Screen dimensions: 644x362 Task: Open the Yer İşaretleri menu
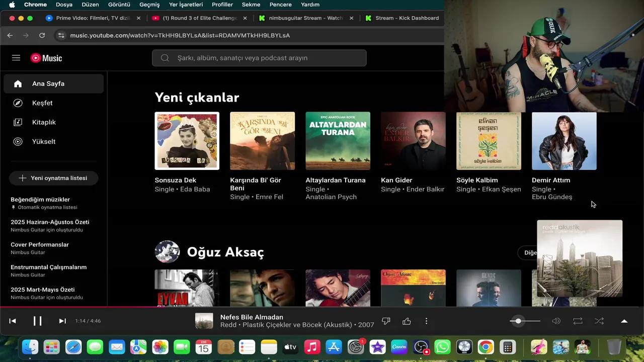(x=186, y=5)
